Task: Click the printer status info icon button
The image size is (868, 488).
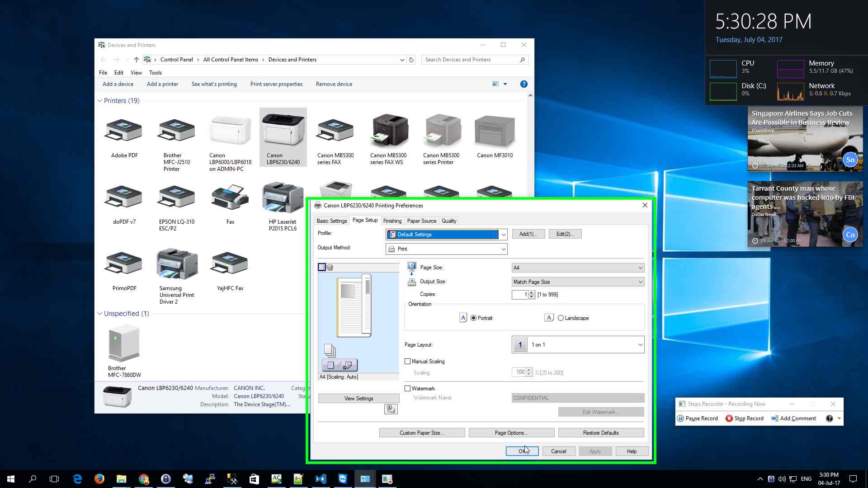Action: click(391, 409)
